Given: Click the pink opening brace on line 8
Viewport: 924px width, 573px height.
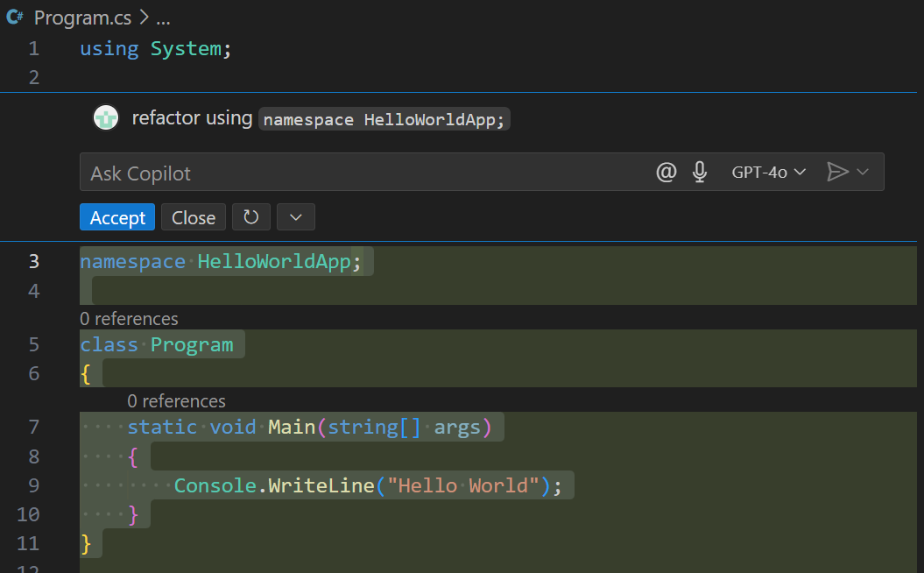Looking at the screenshot, I should click(x=133, y=456).
